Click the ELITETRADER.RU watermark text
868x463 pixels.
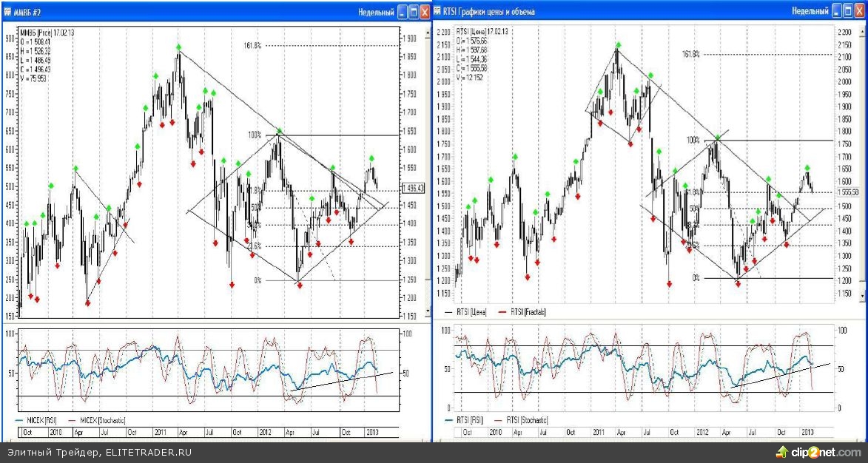(x=148, y=452)
